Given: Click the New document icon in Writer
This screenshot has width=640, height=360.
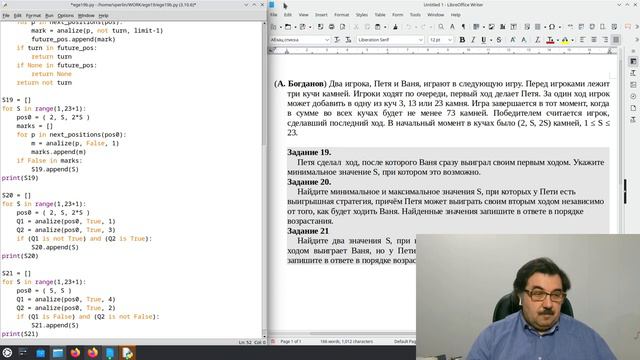Looking at the screenshot, I should click(x=273, y=27).
